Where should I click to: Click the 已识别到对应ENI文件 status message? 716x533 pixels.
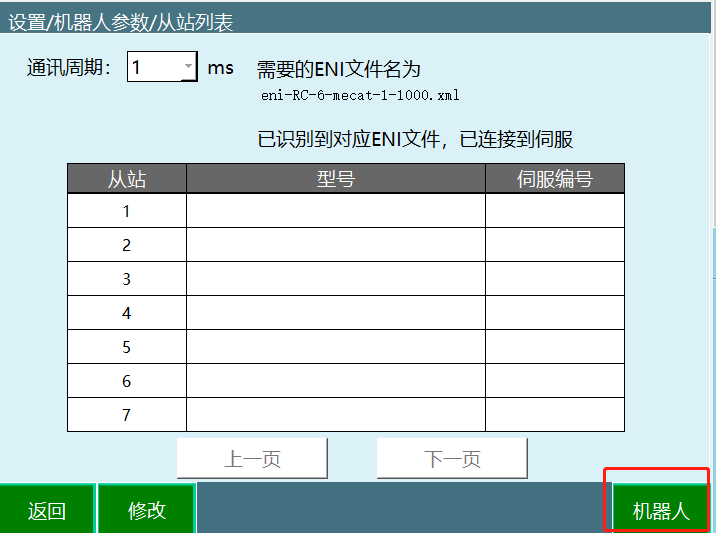tap(415, 139)
